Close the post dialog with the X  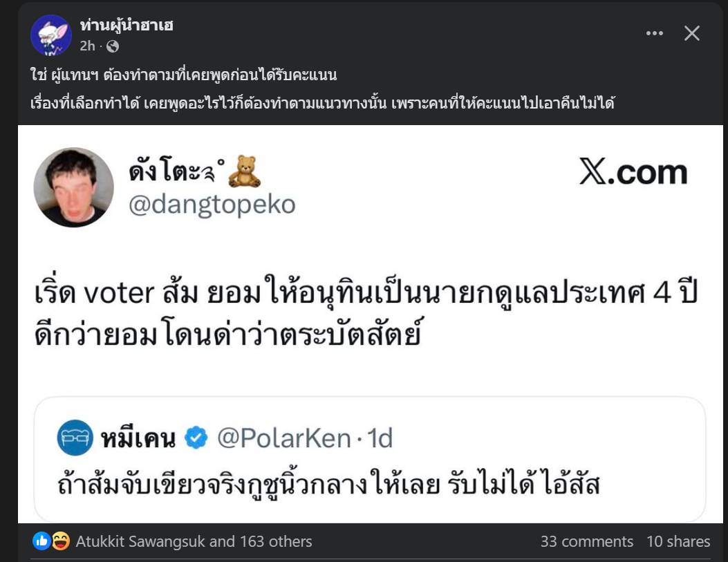(692, 33)
